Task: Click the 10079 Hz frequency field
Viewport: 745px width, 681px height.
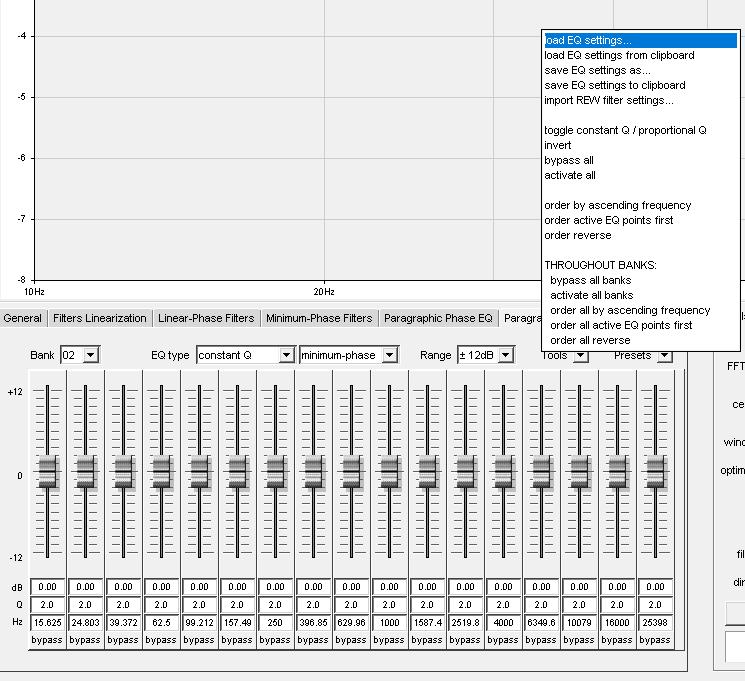Action: coord(579,623)
